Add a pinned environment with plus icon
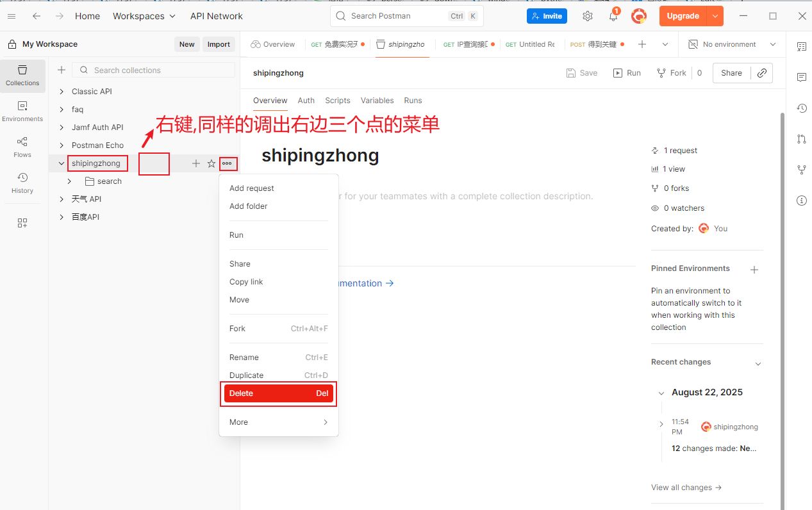The image size is (812, 510). coord(754,270)
